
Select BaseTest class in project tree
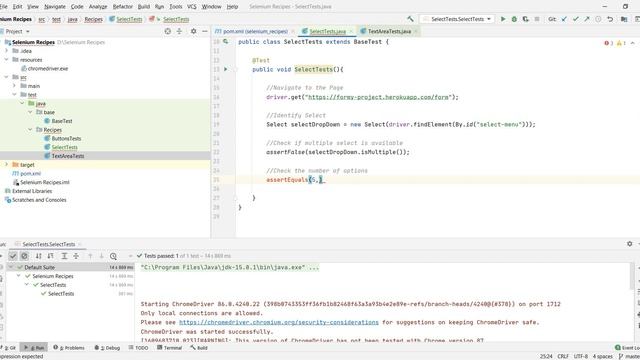click(x=62, y=121)
